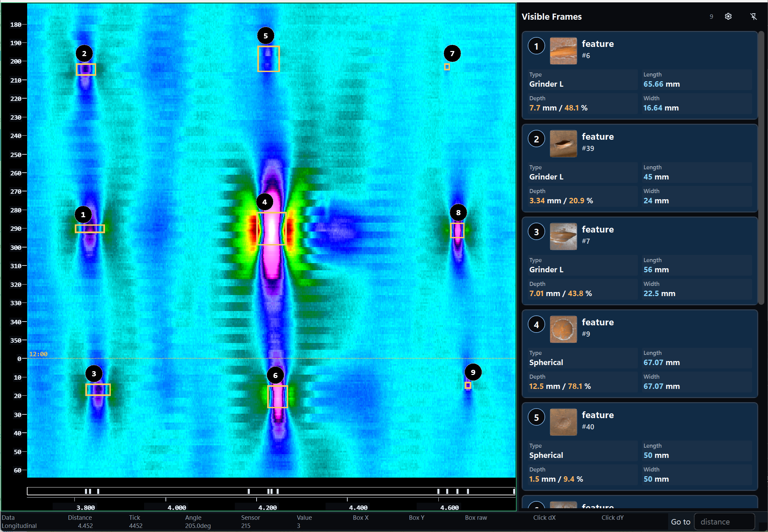
Task: Click the Width value 16.64 mm
Action: click(661, 108)
